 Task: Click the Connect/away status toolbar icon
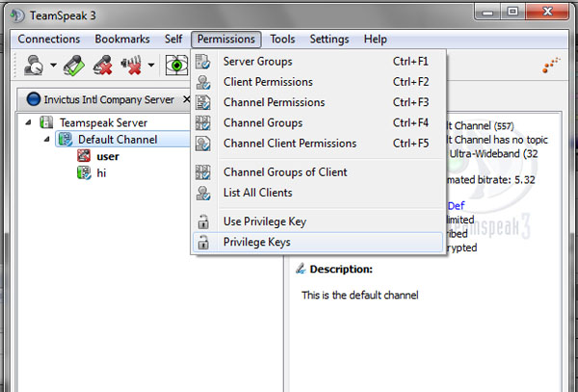(34, 65)
